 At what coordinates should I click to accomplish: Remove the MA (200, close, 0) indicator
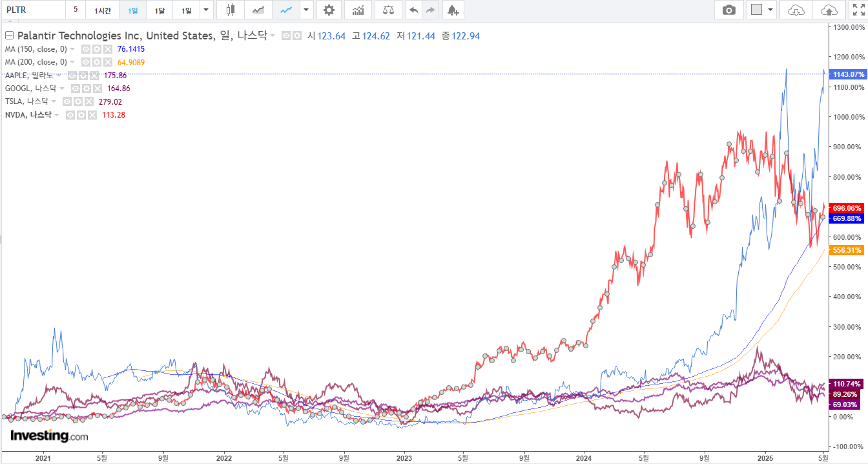pos(107,63)
